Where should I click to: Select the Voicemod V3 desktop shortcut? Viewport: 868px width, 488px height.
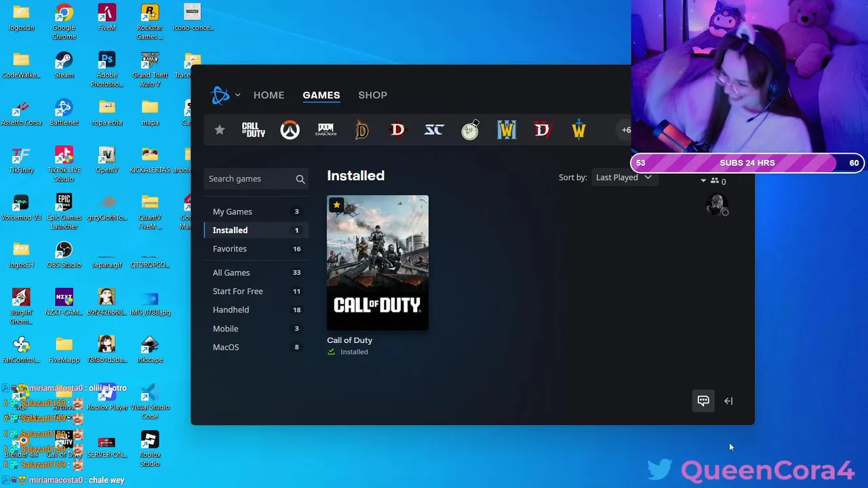pyautogui.click(x=21, y=208)
